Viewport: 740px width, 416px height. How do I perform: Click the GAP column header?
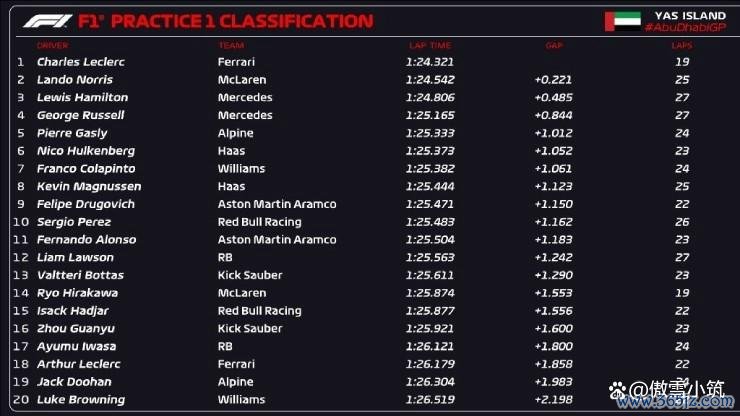tap(554, 46)
